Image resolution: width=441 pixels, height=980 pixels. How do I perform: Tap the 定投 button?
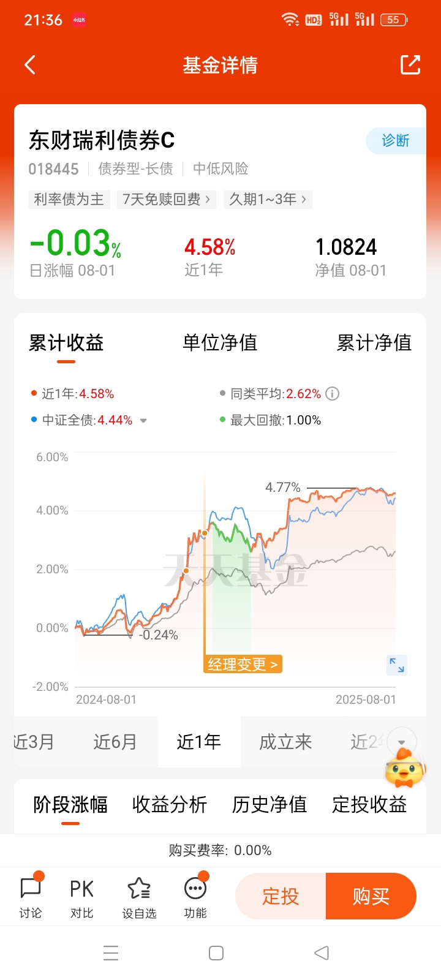click(x=281, y=896)
